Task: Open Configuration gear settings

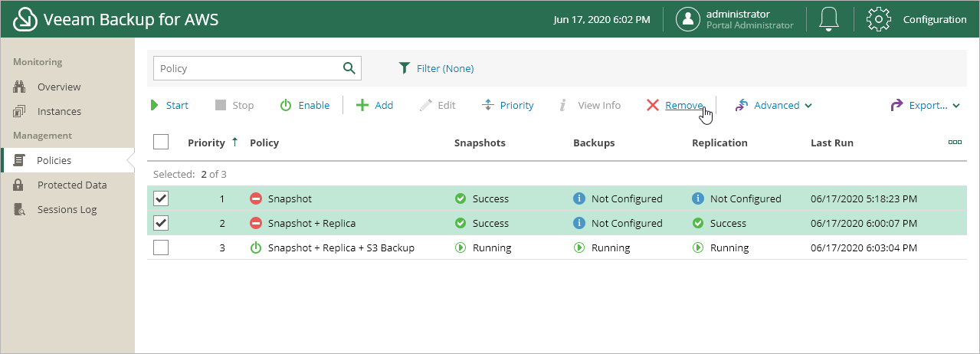Action: pos(879,19)
